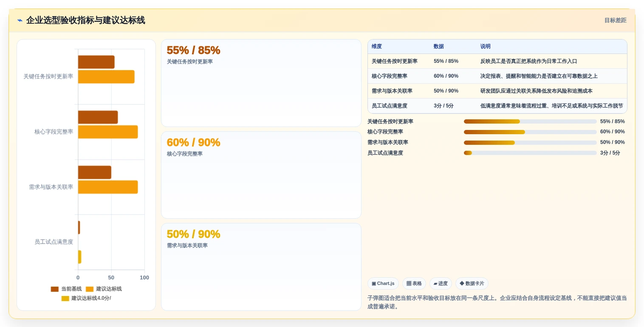Image resolution: width=644 pixels, height=327 pixels.
Task: Click chart axis label 需求与版本关联率
Action: coord(51,187)
